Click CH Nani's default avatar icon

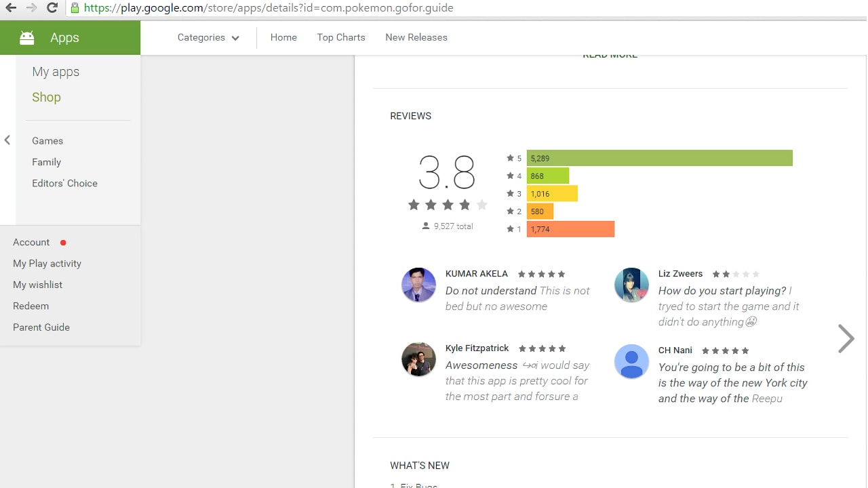tap(631, 361)
